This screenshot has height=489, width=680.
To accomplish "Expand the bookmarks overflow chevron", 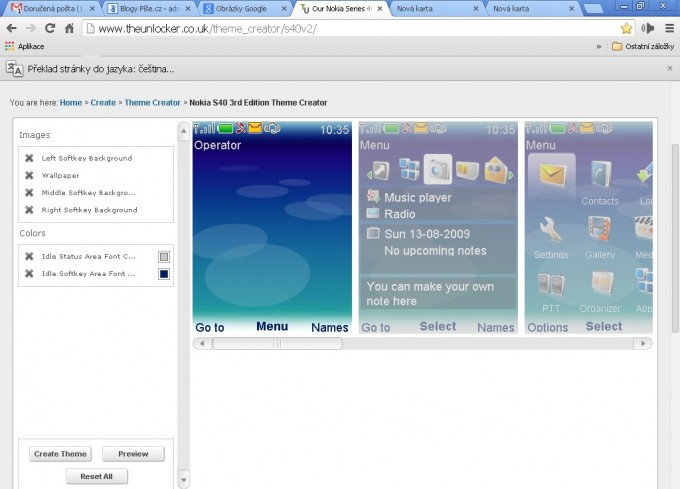I will 599,46.
